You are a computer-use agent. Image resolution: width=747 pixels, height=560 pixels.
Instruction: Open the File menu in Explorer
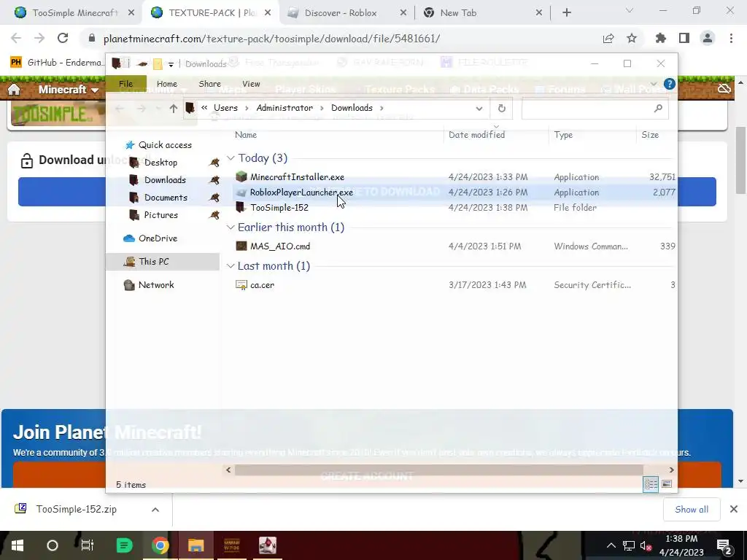point(125,84)
